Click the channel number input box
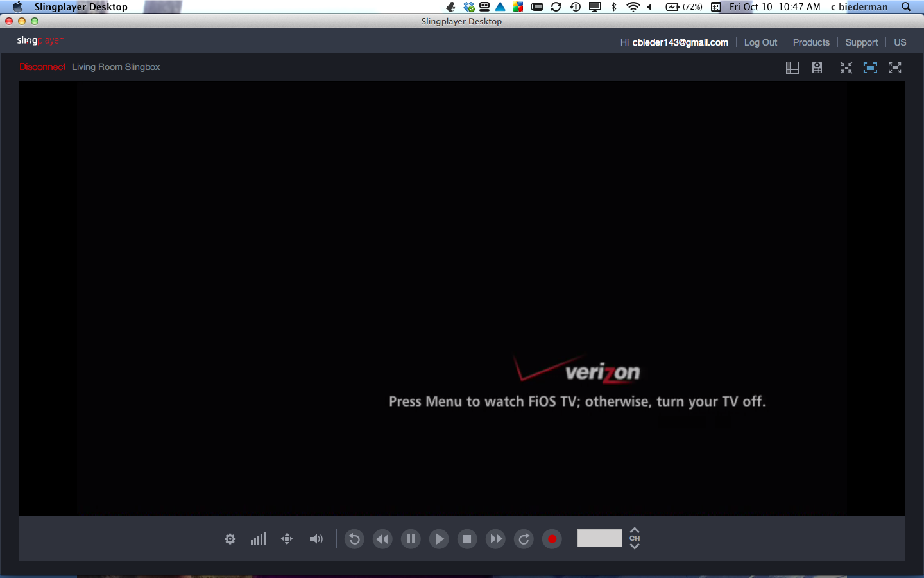The image size is (924, 578). pos(599,538)
